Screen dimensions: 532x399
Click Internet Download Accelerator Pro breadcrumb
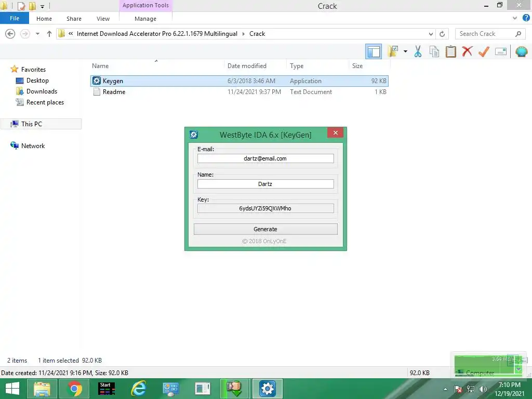[x=157, y=34]
